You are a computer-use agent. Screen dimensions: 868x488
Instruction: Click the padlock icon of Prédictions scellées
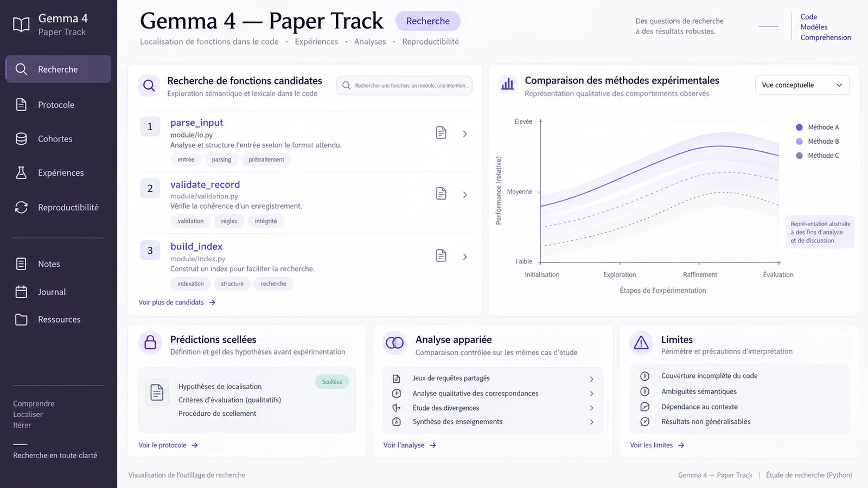click(150, 342)
